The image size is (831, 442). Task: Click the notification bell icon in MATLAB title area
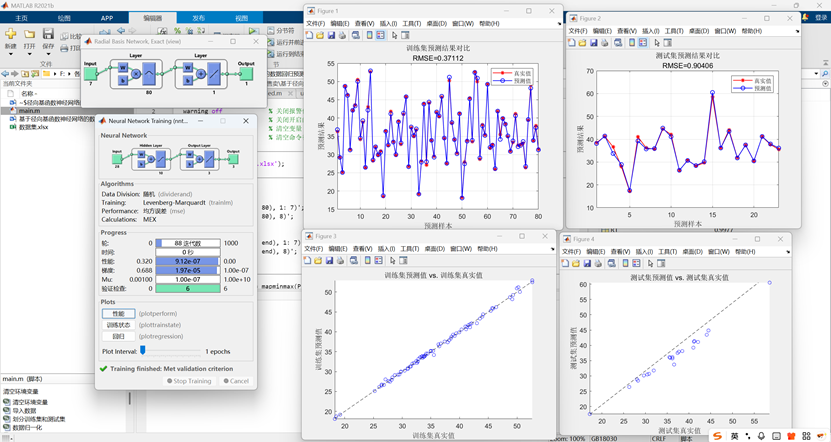click(805, 17)
